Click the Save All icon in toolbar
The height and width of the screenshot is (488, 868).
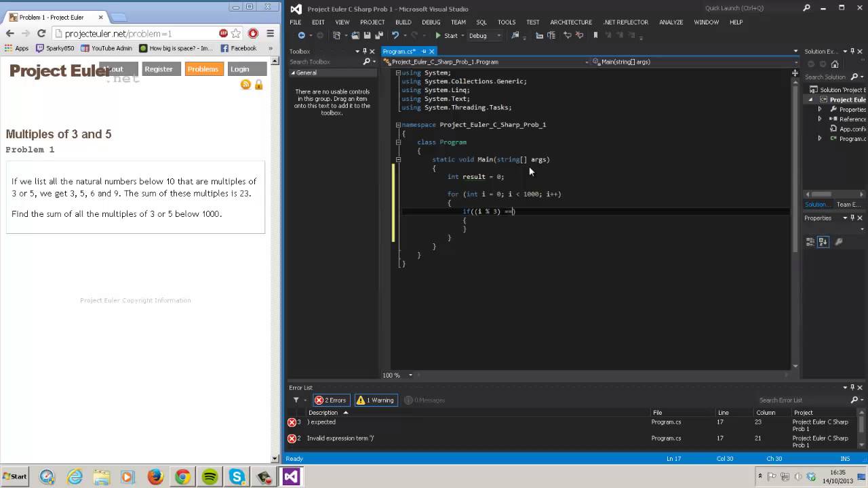(x=379, y=35)
